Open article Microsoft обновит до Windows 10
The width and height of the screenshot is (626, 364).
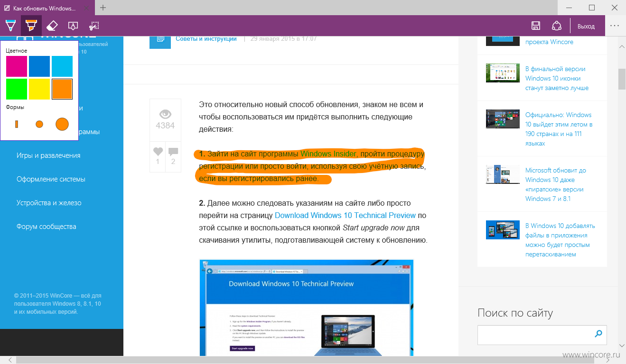[x=555, y=184]
